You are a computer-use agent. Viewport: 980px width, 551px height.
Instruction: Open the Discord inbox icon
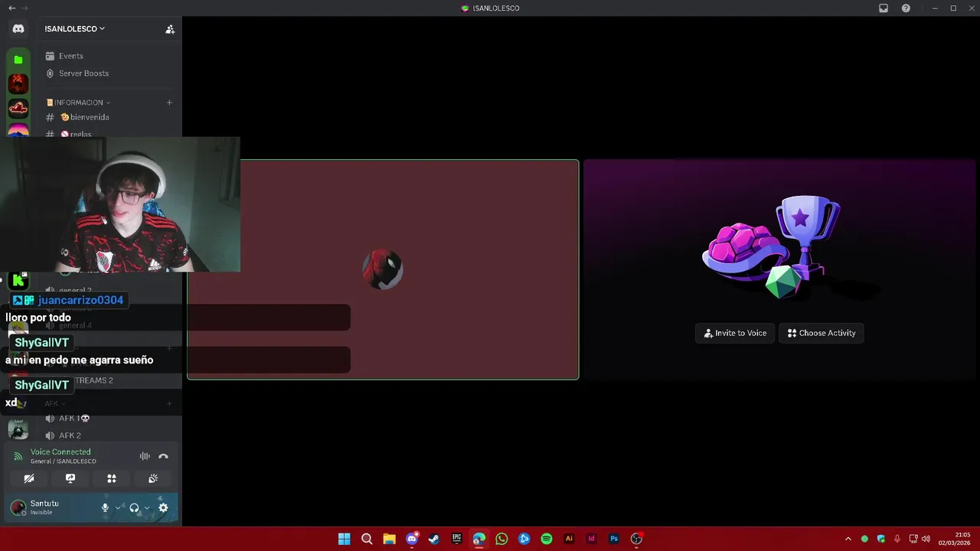coord(884,8)
